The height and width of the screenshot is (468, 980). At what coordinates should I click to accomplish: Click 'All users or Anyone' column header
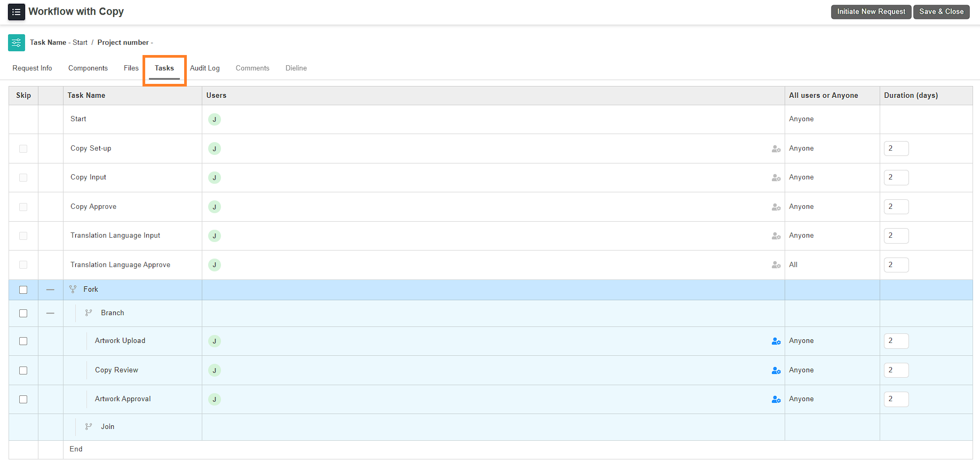(824, 96)
